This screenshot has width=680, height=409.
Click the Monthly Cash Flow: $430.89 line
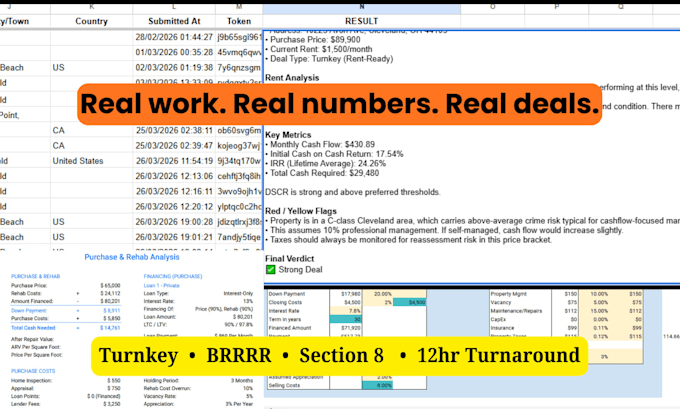[322, 144]
